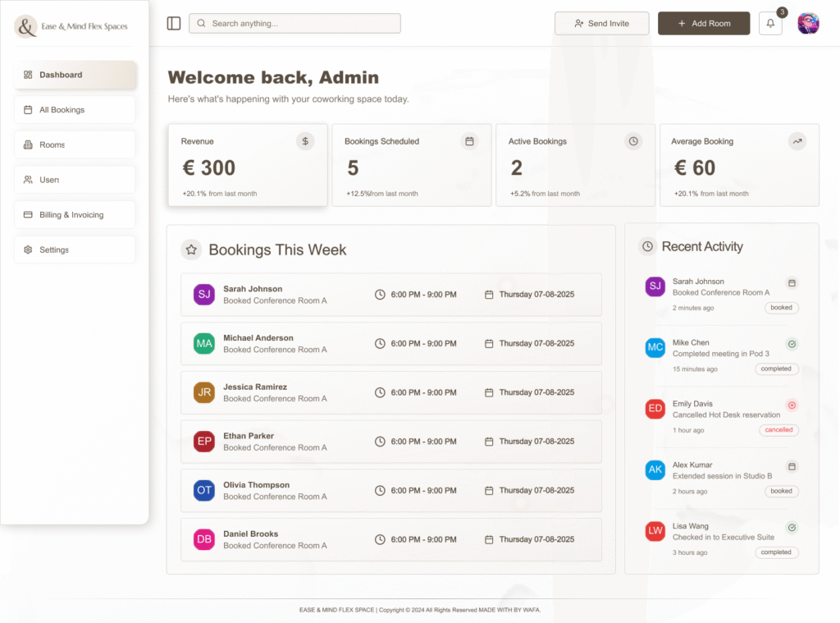The width and height of the screenshot is (840, 623).
Task: Open the Settings menu item
Action: click(x=75, y=250)
